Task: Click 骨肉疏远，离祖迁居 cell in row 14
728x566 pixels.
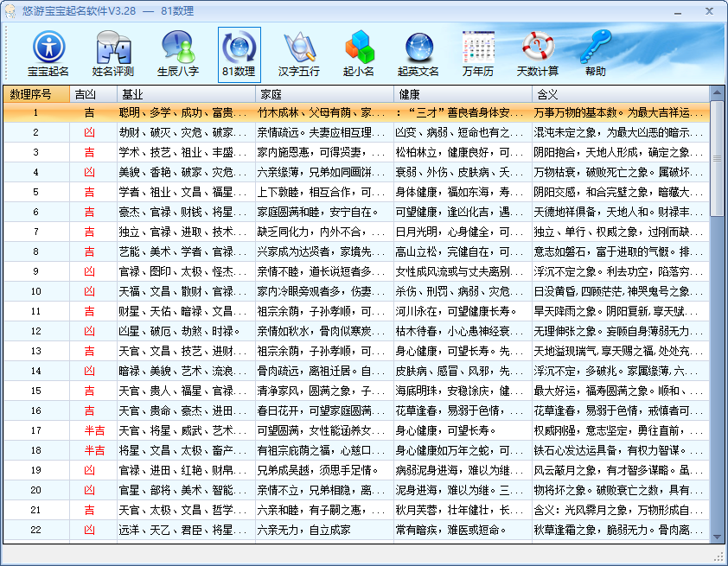Action: coord(324,371)
